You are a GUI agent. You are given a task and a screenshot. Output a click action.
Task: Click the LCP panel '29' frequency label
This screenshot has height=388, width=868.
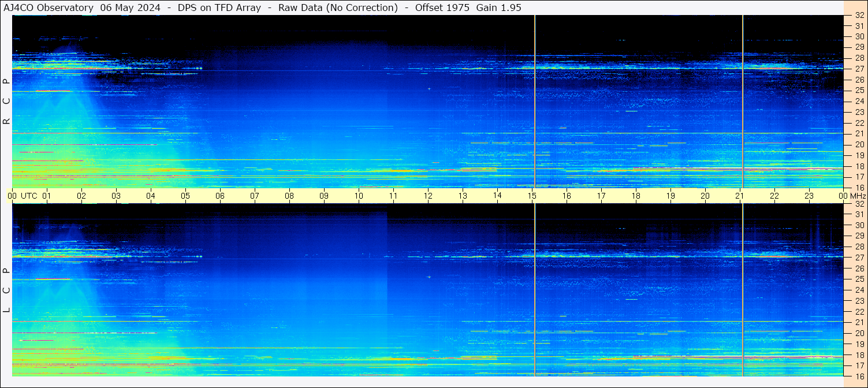859,236
